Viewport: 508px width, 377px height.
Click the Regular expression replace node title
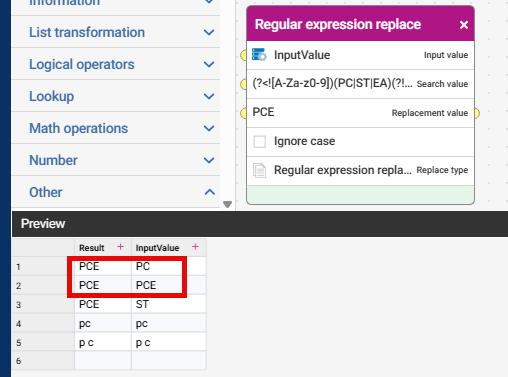tap(338, 24)
